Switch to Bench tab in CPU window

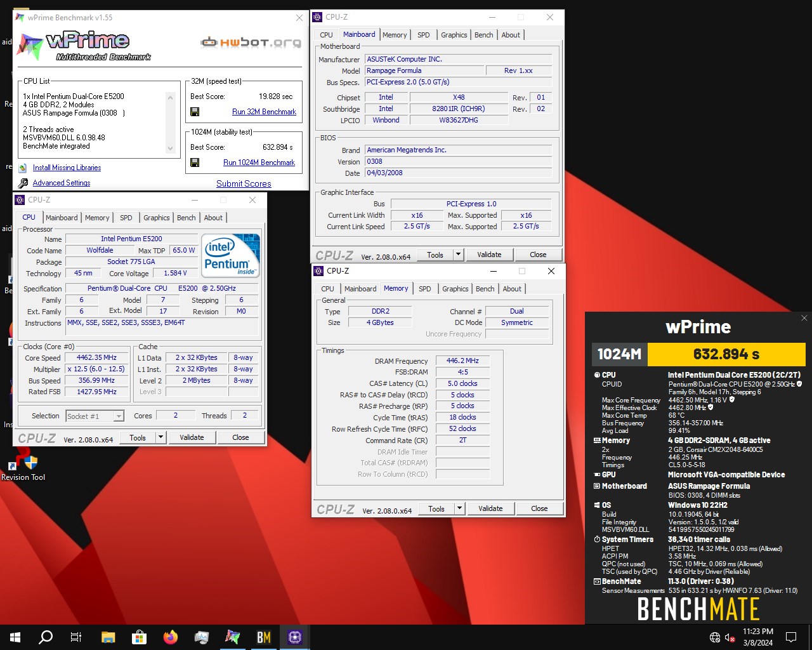(x=187, y=218)
